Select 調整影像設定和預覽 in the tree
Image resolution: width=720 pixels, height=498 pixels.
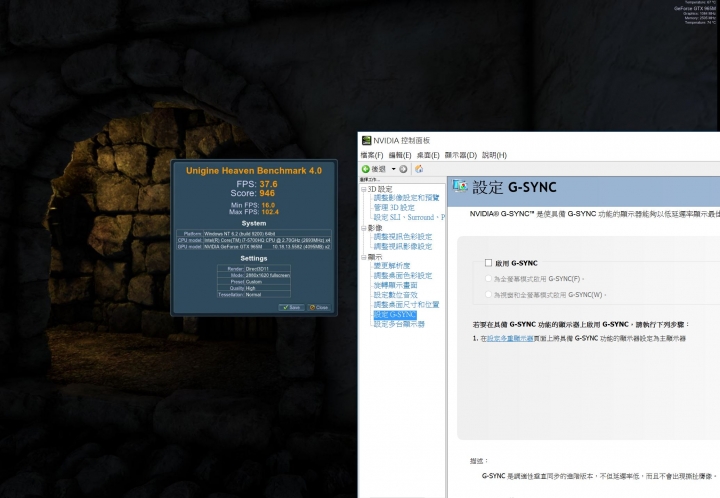(406, 198)
